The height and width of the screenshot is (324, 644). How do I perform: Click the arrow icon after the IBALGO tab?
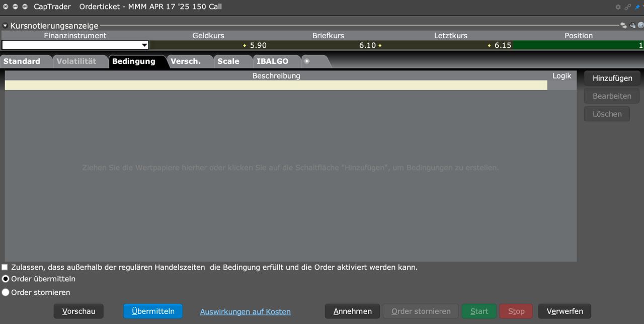click(307, 61)
